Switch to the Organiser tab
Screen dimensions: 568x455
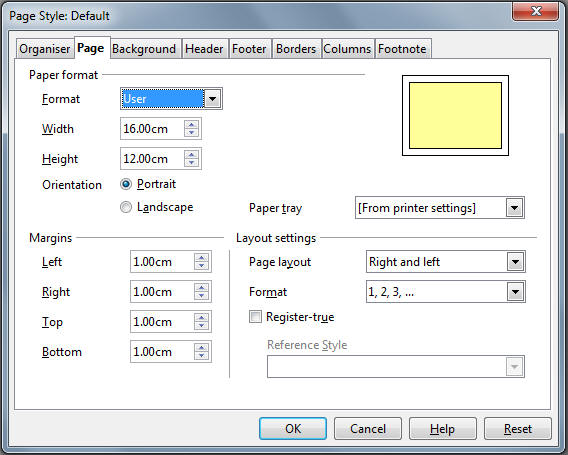pyautogui.click(x=45, y=49)
